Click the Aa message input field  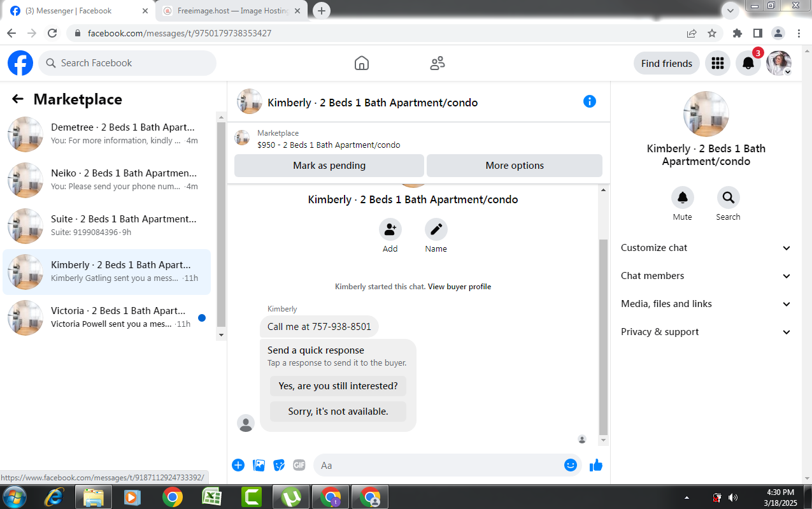point(439,465)
